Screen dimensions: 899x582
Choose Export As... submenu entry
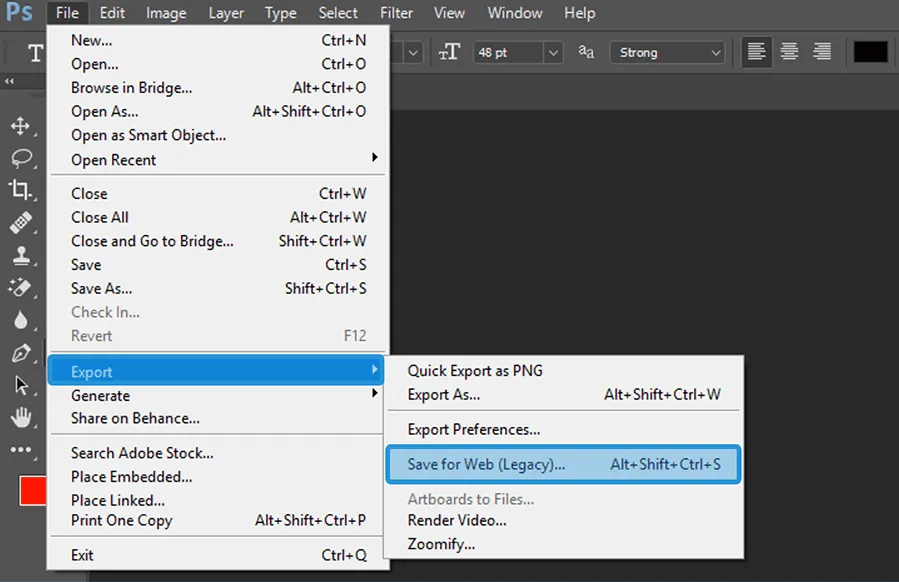tap(564, 394)
